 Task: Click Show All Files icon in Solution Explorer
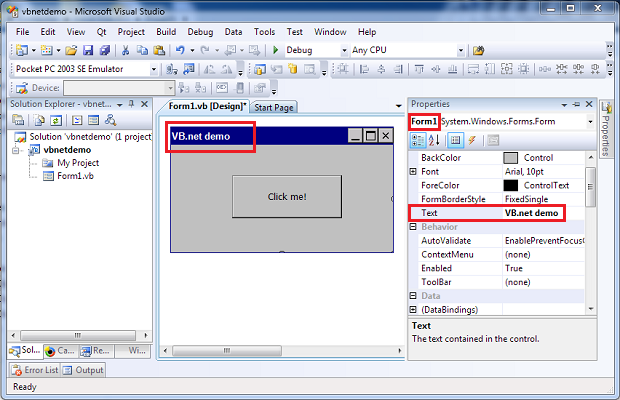[x=39, y=120]
